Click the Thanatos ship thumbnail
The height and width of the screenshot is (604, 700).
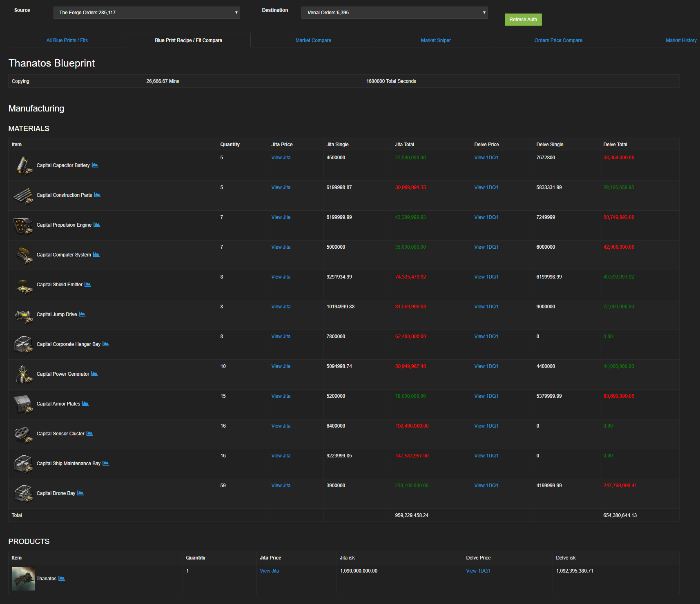[23, 579]
